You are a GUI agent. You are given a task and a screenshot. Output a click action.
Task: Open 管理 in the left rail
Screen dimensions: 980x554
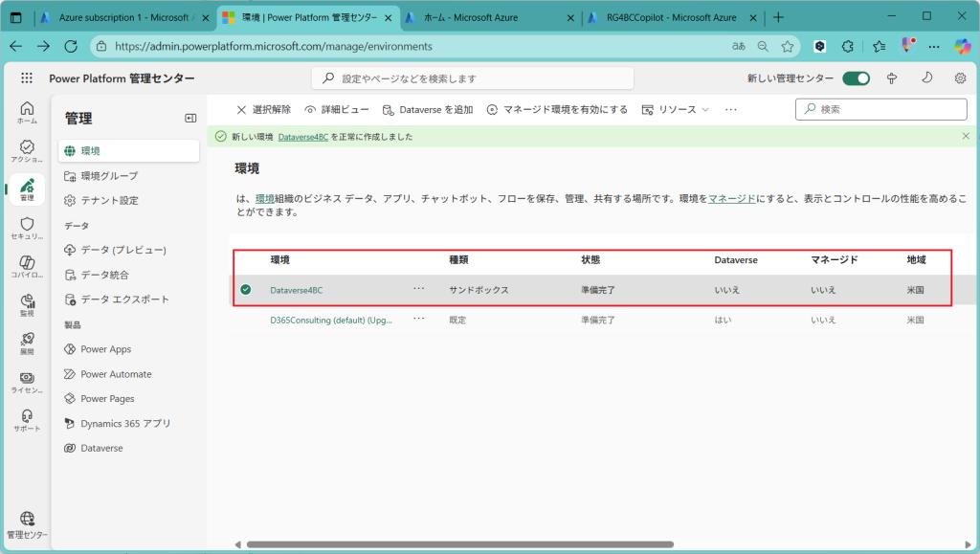coord(27,189)
